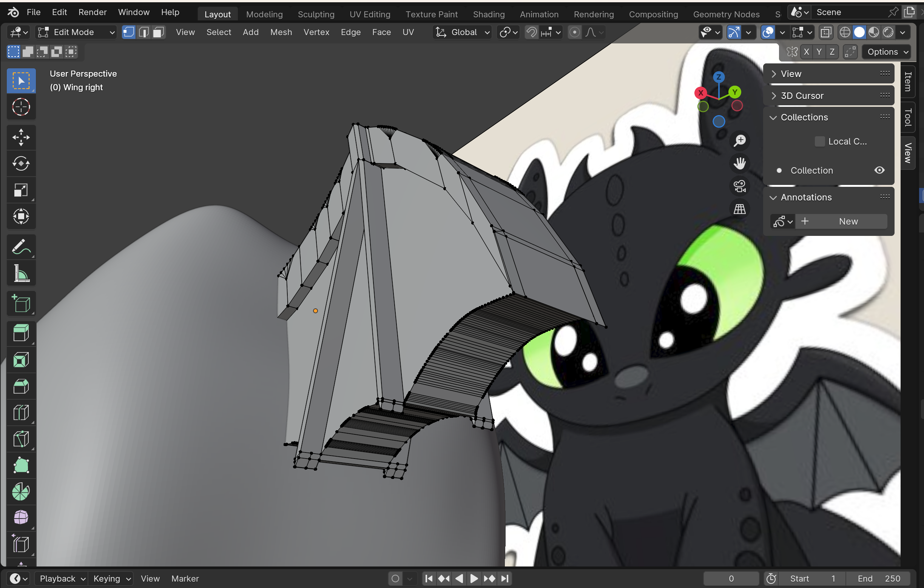Click the current frame field
This screenshot has height=588, width=924.
pyautogui.click(x=731, y=578)
